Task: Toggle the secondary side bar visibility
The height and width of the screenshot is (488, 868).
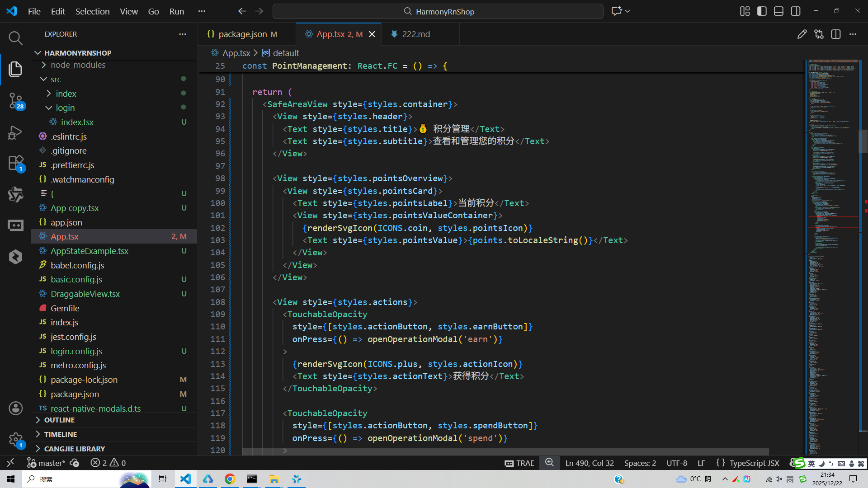Action: [x=796, y=11]
